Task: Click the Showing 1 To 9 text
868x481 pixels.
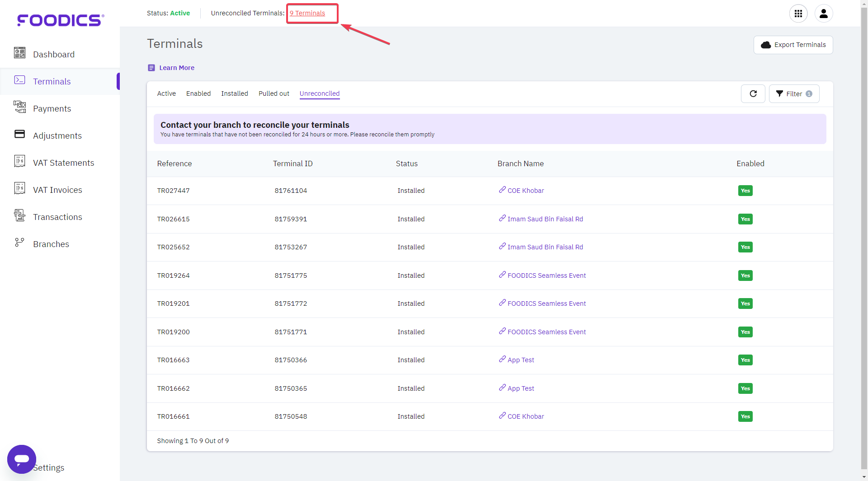Action: click(193, 441)
